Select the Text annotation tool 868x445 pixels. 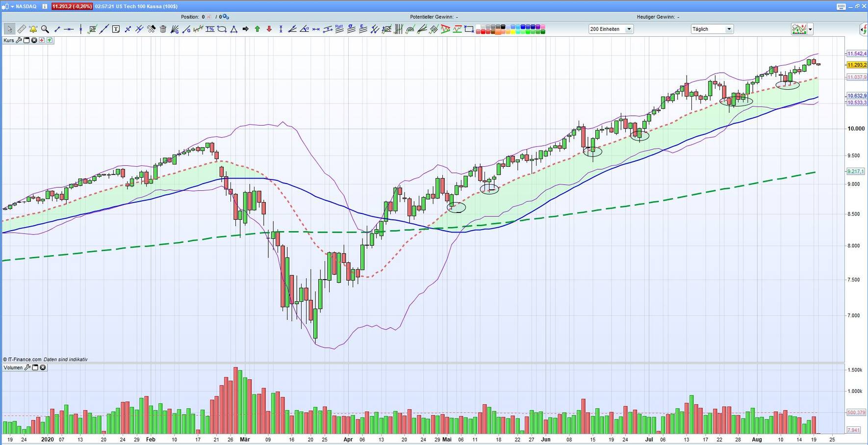(x=116, y=29)
